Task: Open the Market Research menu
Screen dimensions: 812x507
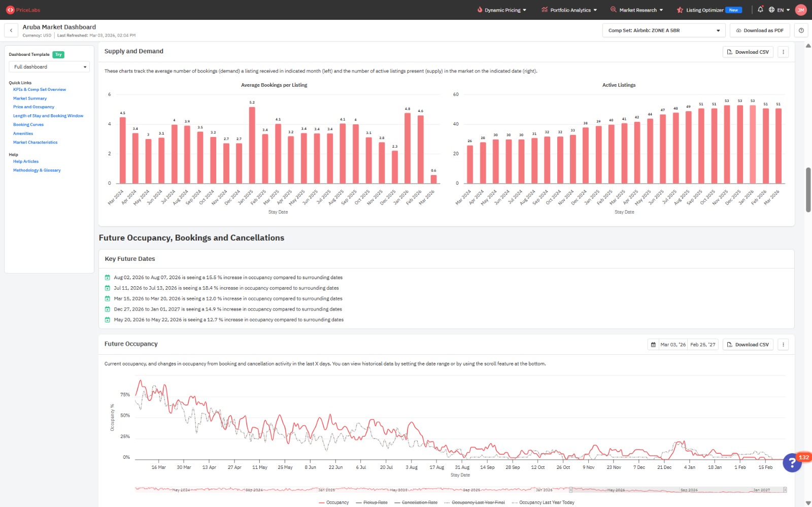Action: click(x=637, y=10)
